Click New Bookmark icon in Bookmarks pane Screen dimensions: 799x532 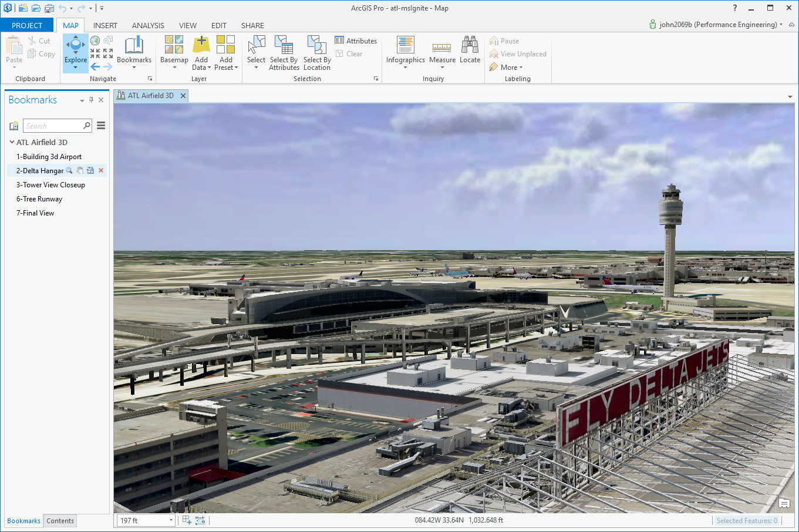[x=14, y=126]
